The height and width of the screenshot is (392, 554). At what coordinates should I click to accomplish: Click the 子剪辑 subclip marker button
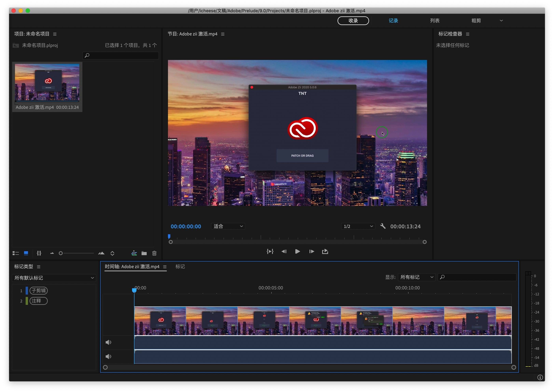[x=39, y=291]
